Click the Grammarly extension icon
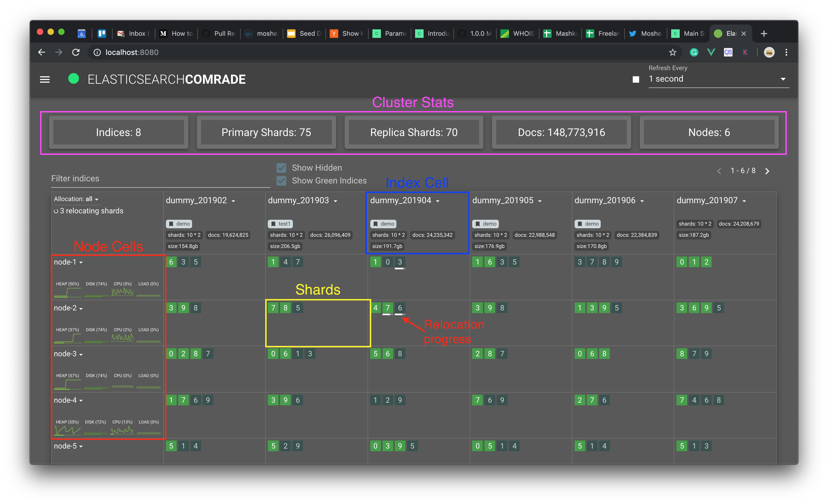The width and height of the screenshot is (828, 504). tap(694, 53)
